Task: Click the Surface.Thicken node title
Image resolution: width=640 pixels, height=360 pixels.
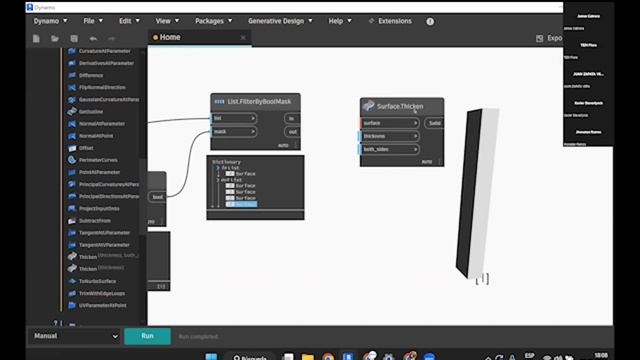Action: [x=400, y=107]
